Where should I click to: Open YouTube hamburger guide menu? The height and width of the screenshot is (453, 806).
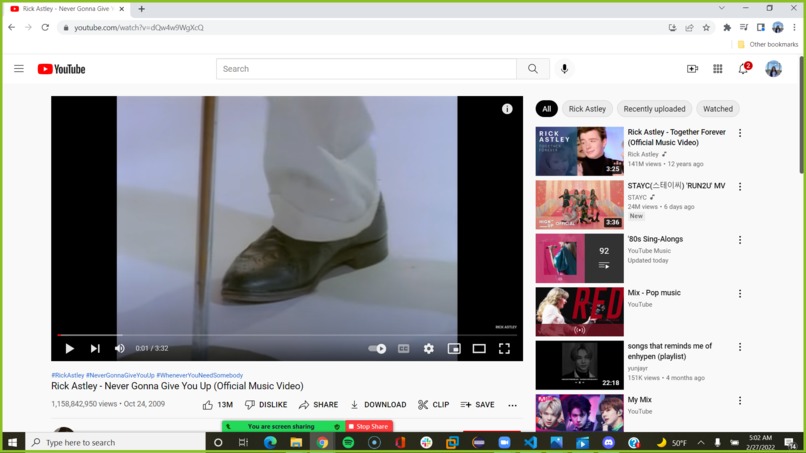pyautogui.click(x=19, y=68)
